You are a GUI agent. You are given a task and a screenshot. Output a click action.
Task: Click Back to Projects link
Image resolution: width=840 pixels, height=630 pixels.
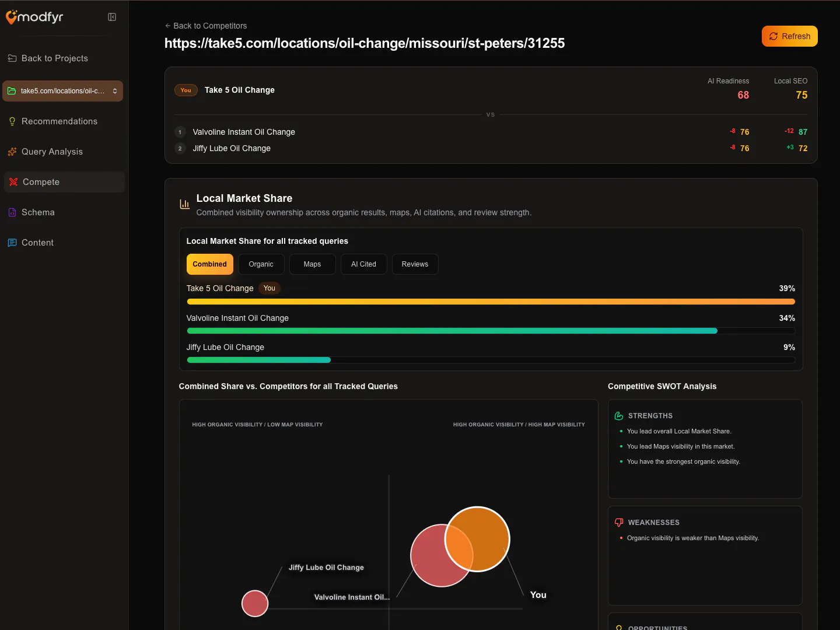point(48,58)
